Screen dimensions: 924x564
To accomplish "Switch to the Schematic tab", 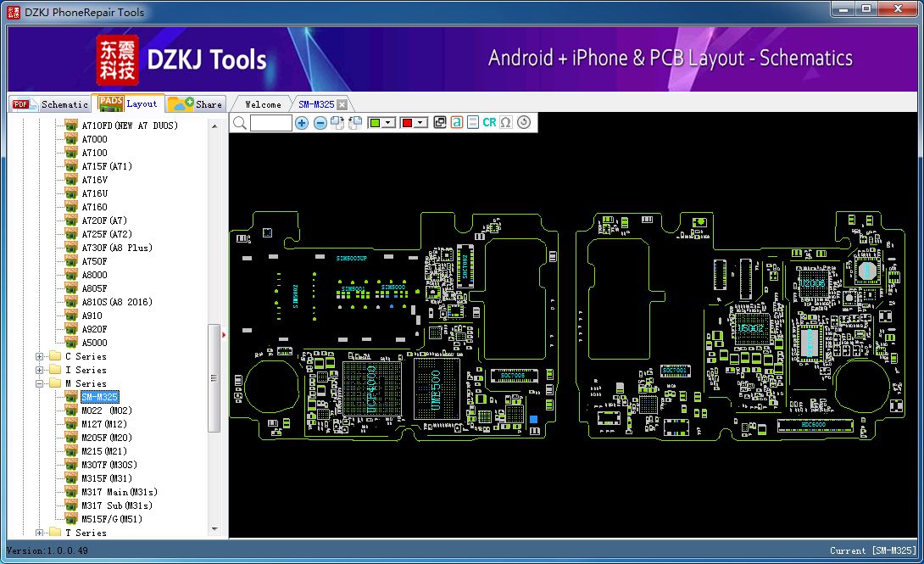I will click(50, 104).
